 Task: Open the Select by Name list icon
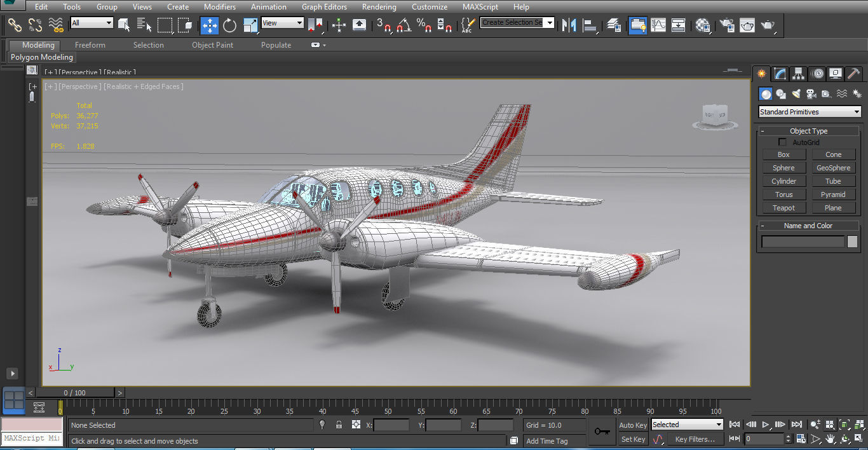coord(144,25)
